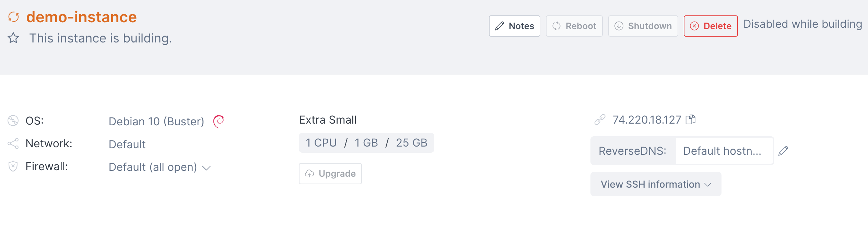Open the Notes button

[514, 26]
